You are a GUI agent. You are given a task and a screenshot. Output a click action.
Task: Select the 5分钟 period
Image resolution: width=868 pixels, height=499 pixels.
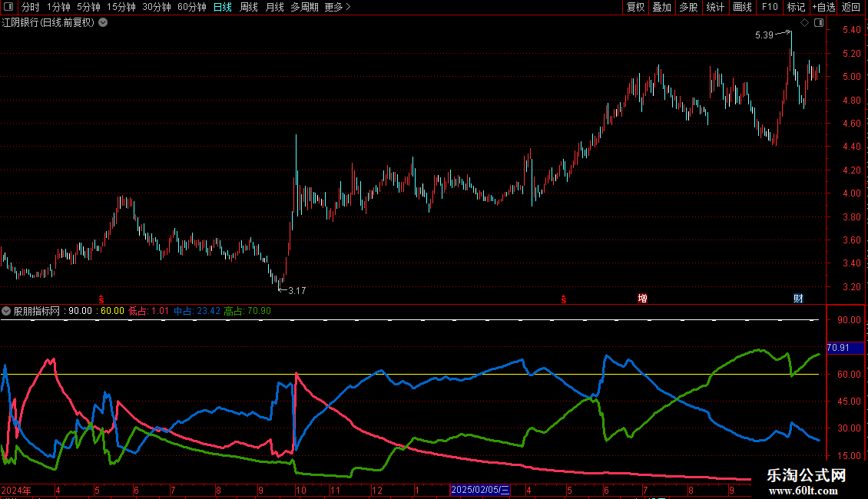pos(88,7)
